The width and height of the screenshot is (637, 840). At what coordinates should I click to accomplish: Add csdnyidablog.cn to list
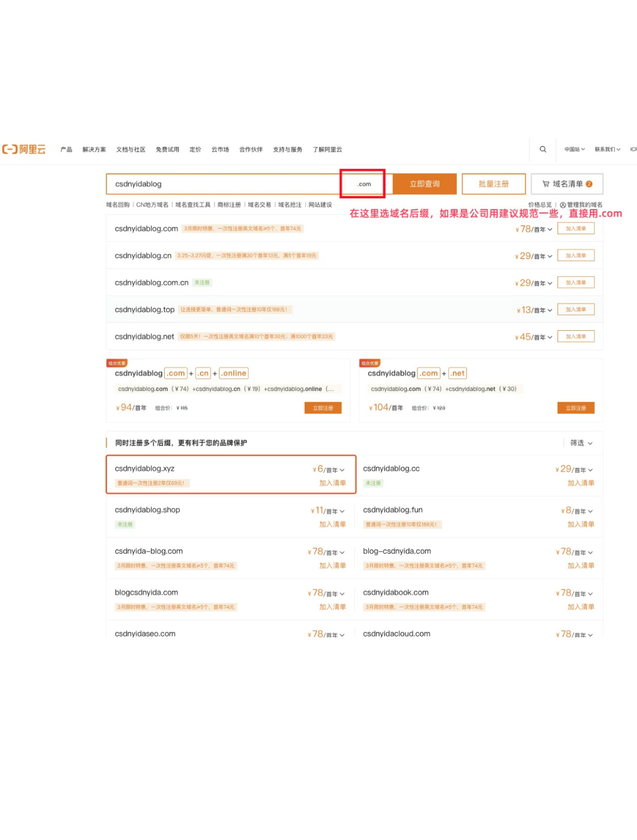point(575,255)
